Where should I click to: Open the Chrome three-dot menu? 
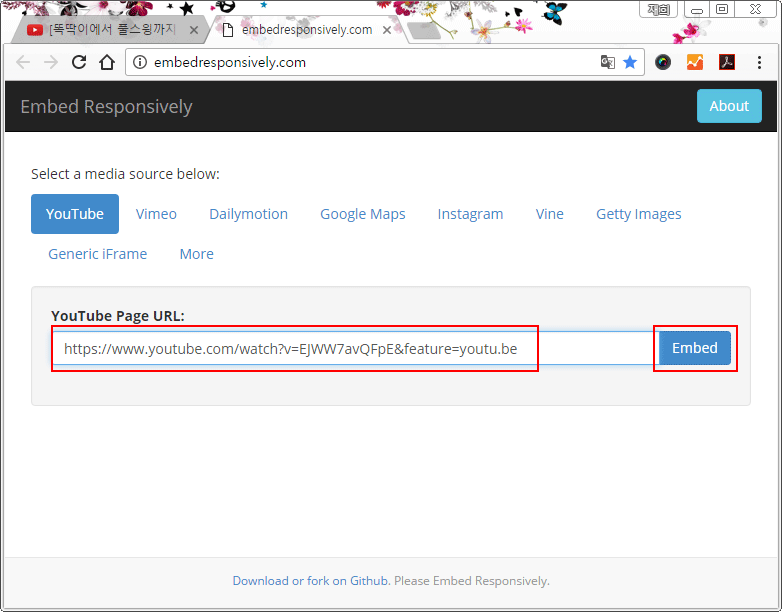coord(759,62)
